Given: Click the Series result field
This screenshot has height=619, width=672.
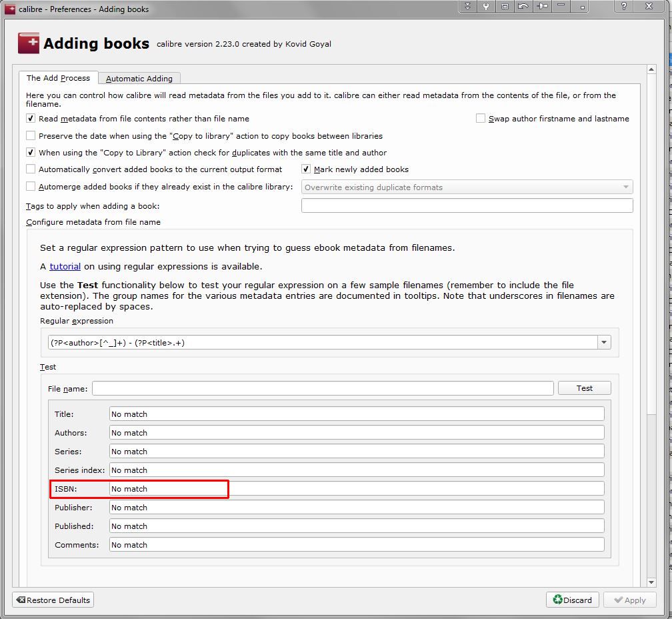Looking at the screenshot, I should click(357, 452).
